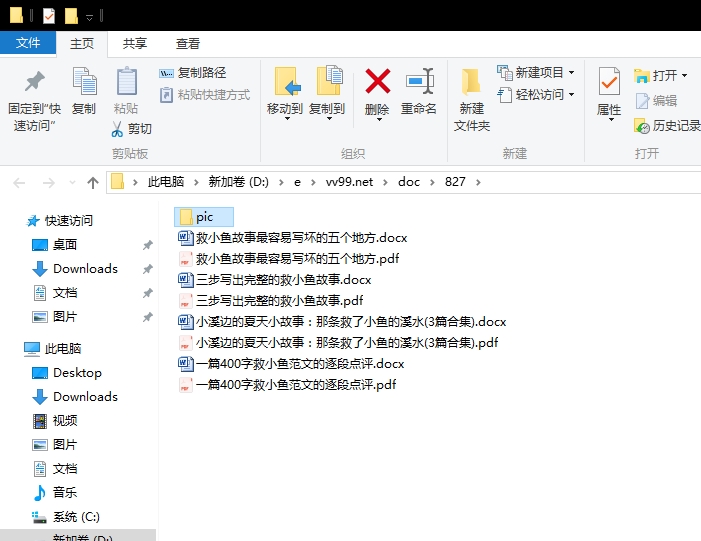The height and width of the screenshot is (541, 701).
Task: Click the up-one-level arrow
Action: coord(93,182)
